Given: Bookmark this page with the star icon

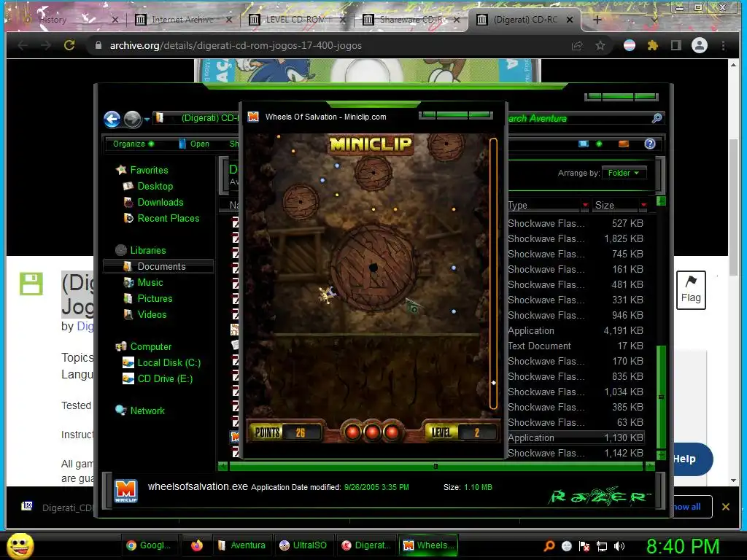Looking at the screenshot, I should (x=600, y=45).
